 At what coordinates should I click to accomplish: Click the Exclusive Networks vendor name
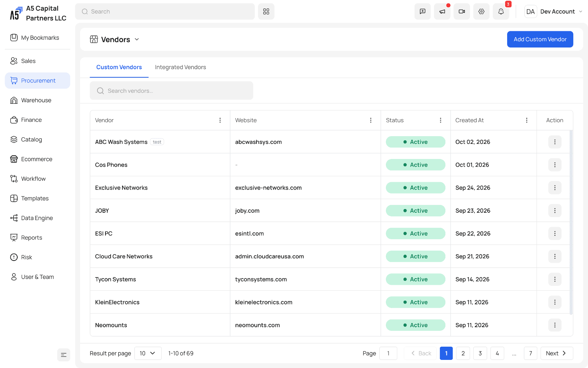121,188
